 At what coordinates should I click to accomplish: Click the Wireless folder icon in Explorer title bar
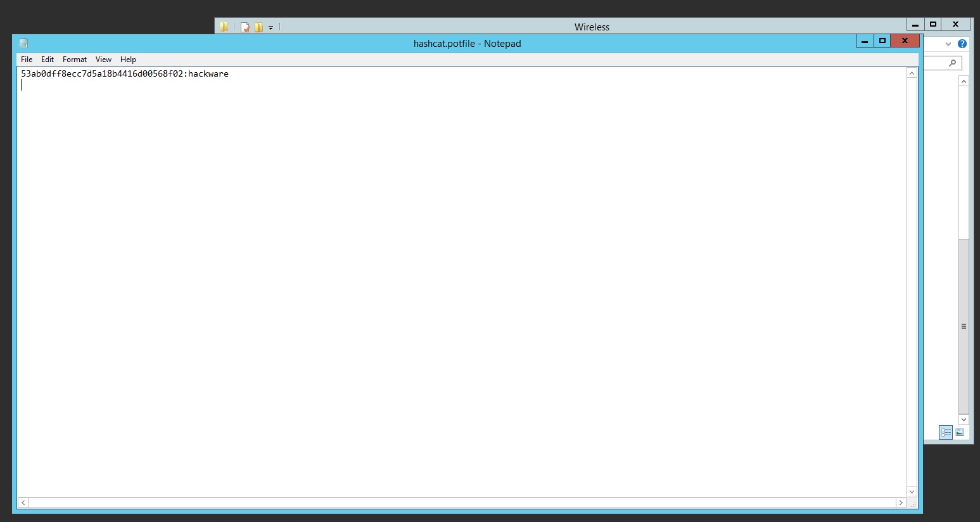(x=224, y=27)
